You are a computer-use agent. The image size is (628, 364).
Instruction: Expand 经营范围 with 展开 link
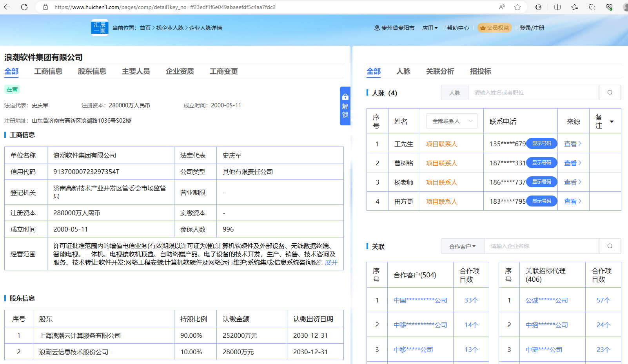[331, 263]
